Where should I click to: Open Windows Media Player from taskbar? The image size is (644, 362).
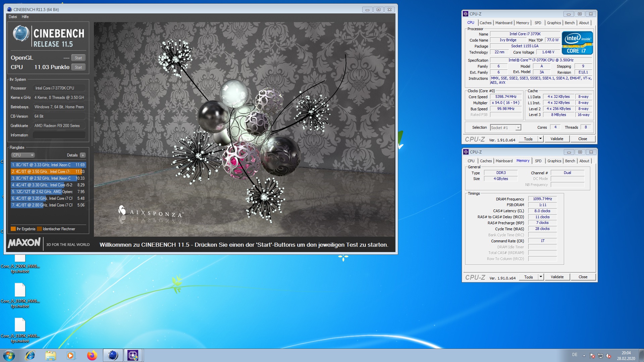point(71,355)
